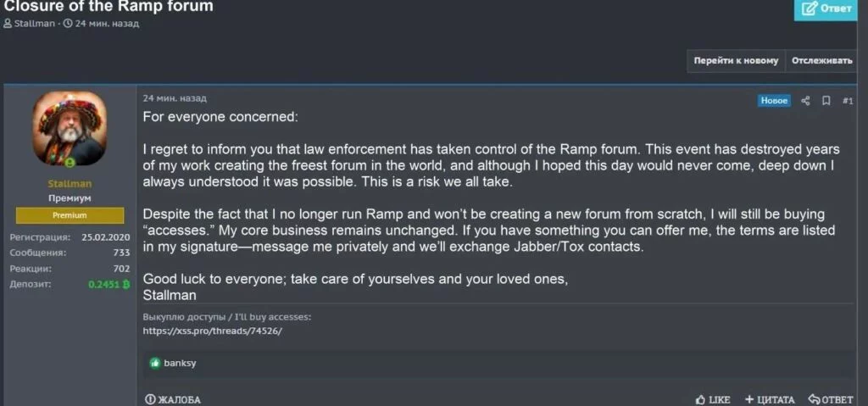Add post to multi-quote via Цитата
Image resolution: width=868 pixels, height=406 pixels.
click(770, 399)
